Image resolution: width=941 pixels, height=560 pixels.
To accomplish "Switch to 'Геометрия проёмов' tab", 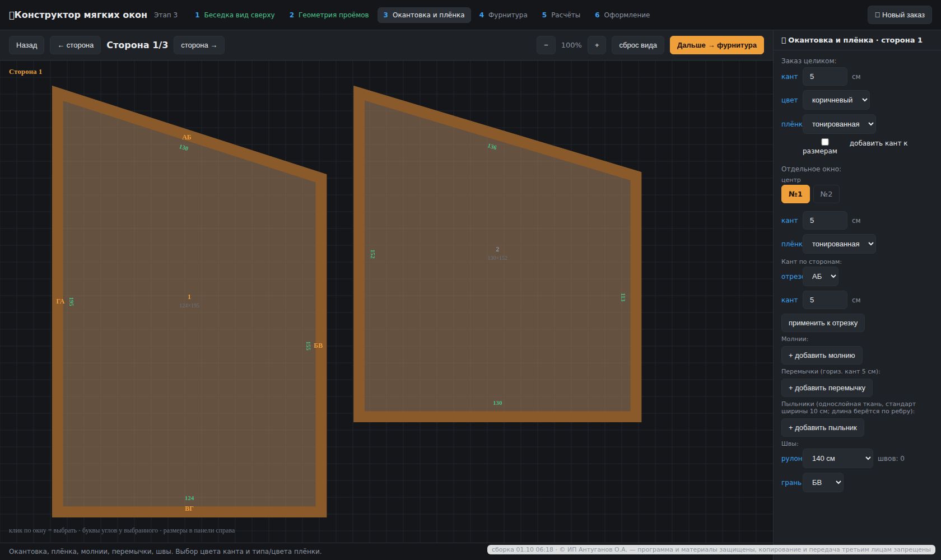I will coord(329,15).
